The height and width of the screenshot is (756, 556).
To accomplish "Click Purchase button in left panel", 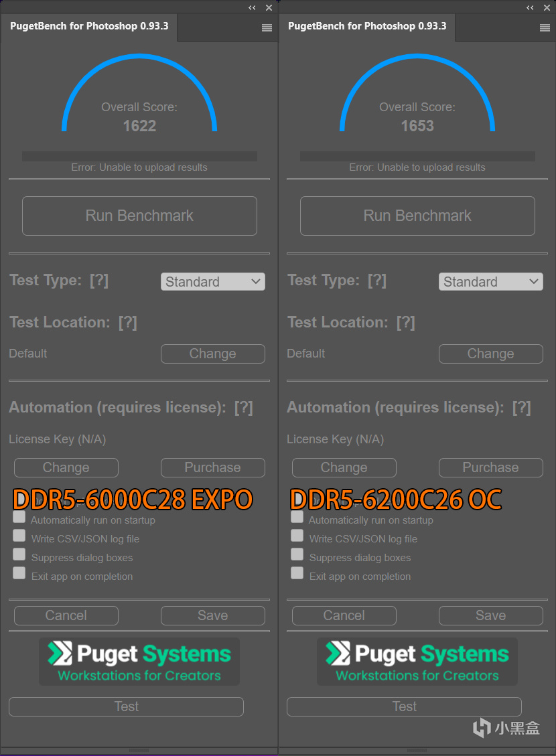I will tap(212, 467).
